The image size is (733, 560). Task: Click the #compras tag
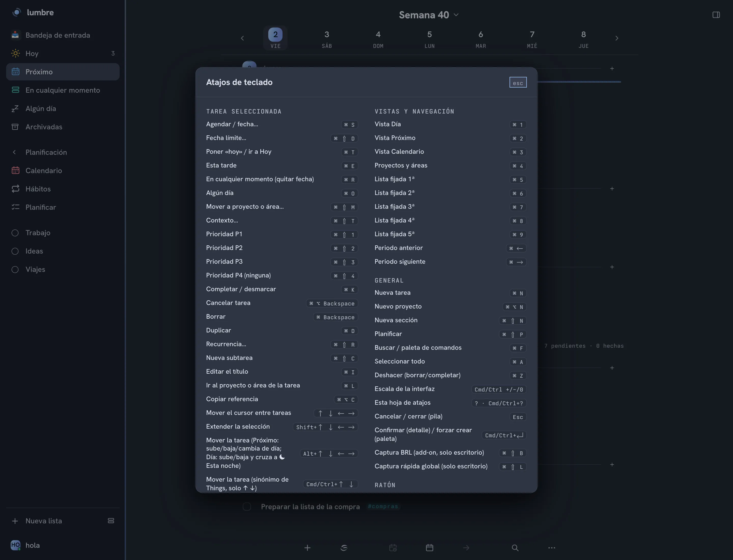click(x=383, y=506)
